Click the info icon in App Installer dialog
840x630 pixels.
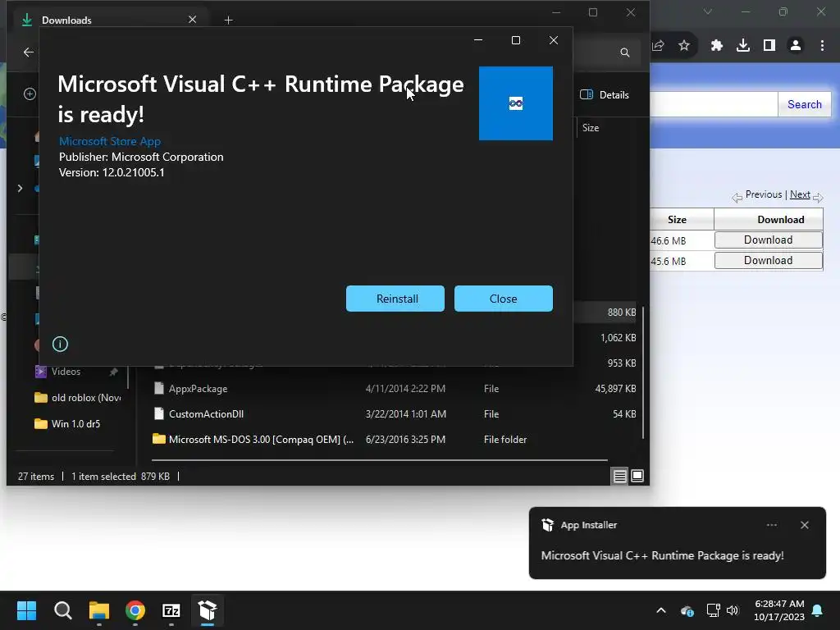60,344
